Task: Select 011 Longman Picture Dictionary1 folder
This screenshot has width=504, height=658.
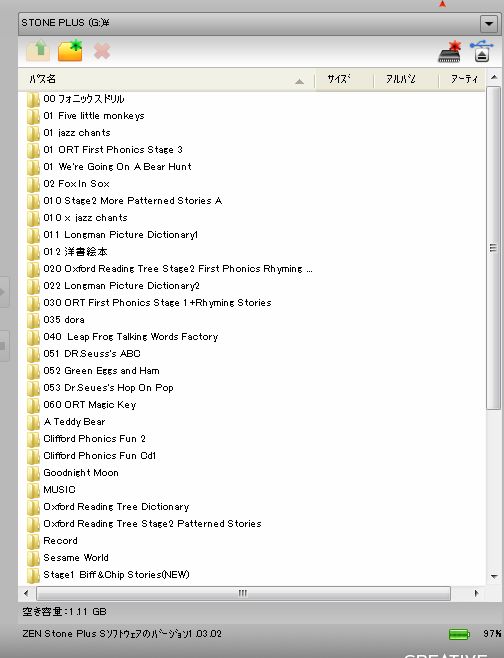Action: pyautogui.click(x=112, y=235)
